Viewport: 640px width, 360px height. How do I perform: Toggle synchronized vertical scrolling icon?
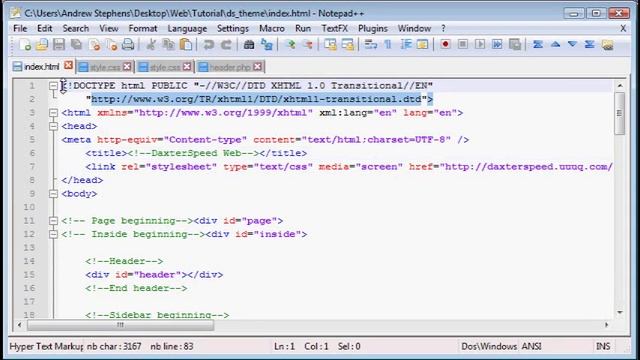tap(330, 44)
